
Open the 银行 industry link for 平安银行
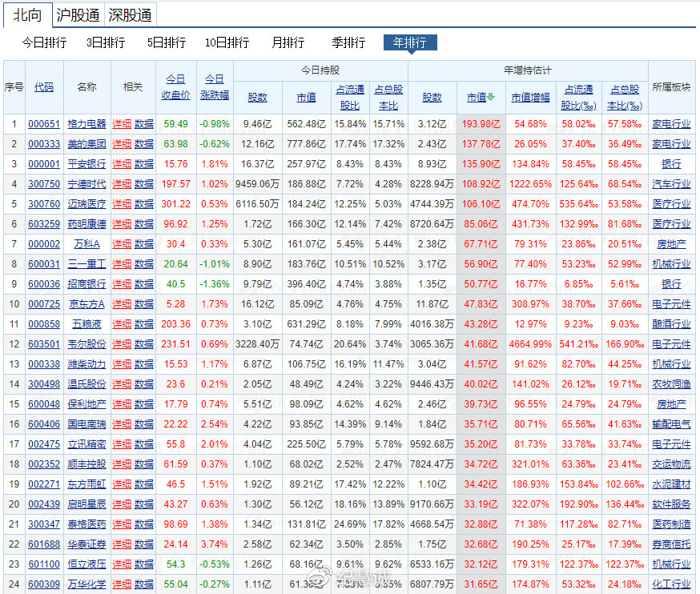(671, 164)
